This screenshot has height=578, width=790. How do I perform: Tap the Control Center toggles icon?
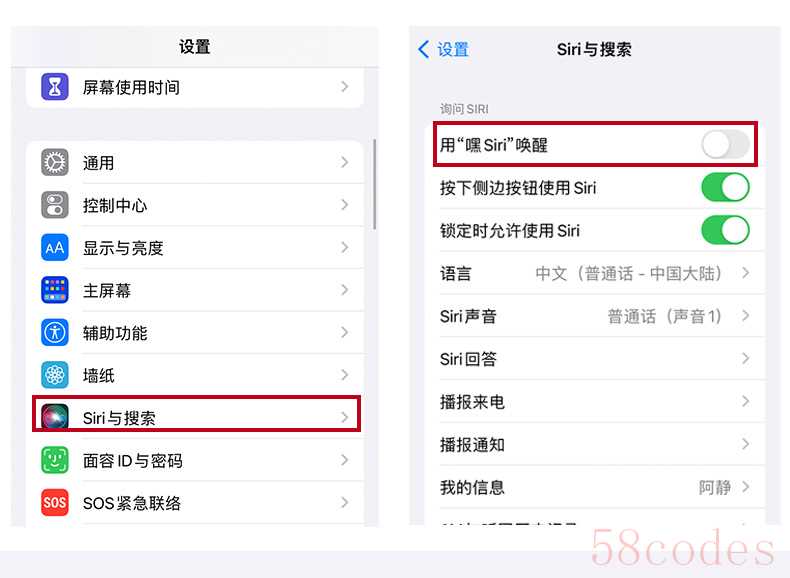pos(54,205)
